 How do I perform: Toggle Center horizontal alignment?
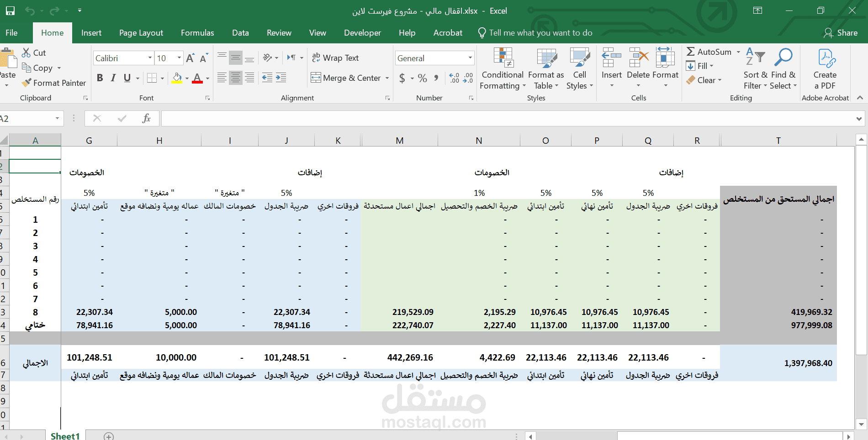235,78
